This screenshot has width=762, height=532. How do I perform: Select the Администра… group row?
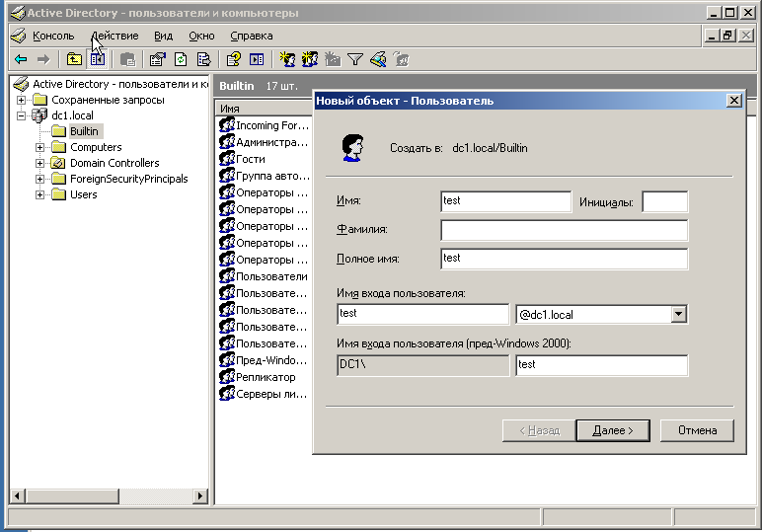264,142
